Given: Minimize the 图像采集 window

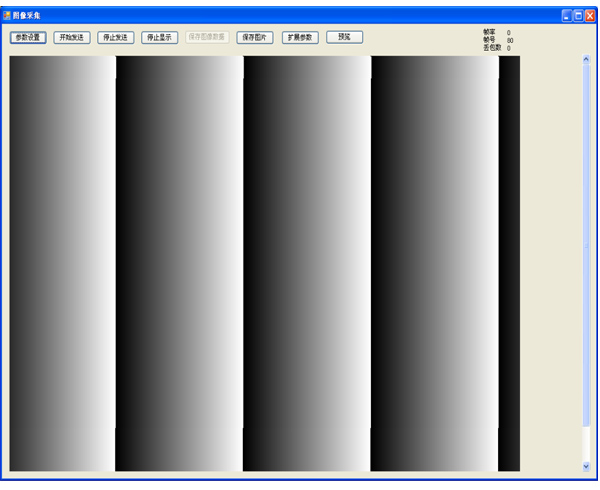Looking at the screenshot, I should pos(566,16).
